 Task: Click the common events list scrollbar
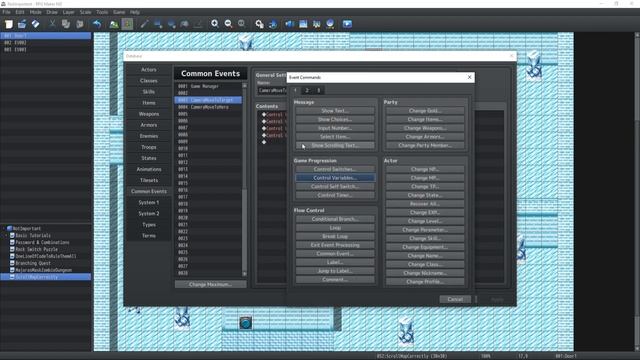[244, 180]
